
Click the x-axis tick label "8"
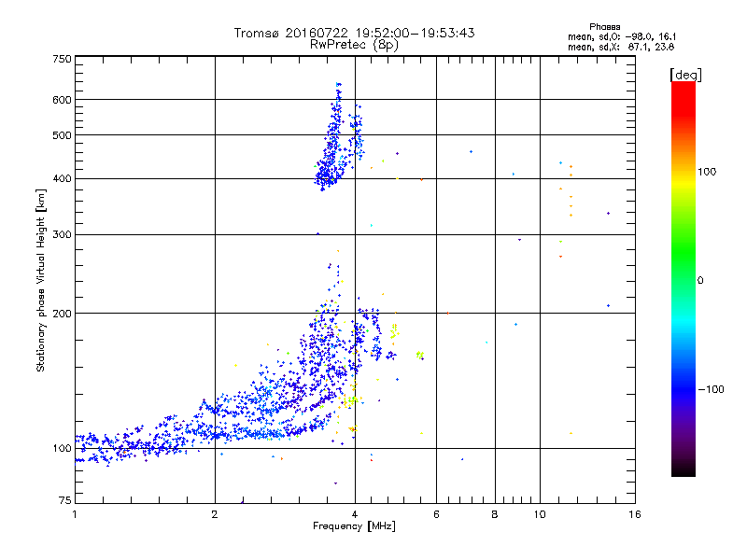click(x=495, y=514)
